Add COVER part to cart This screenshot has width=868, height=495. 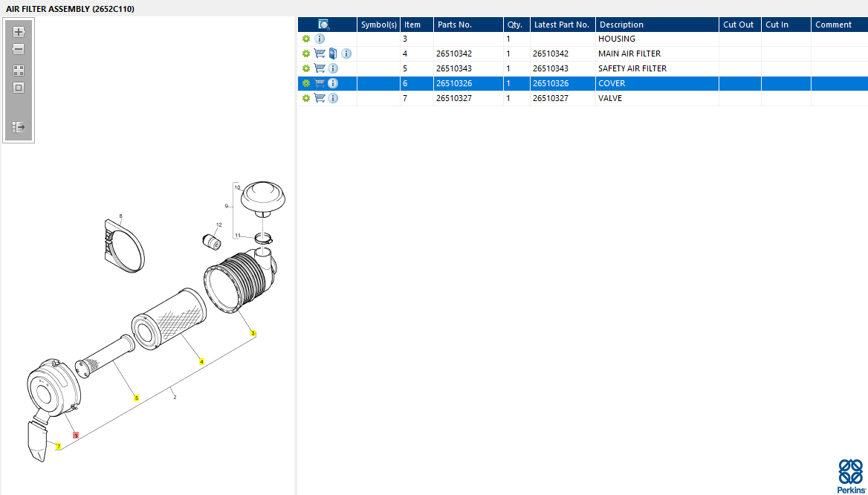320,83
